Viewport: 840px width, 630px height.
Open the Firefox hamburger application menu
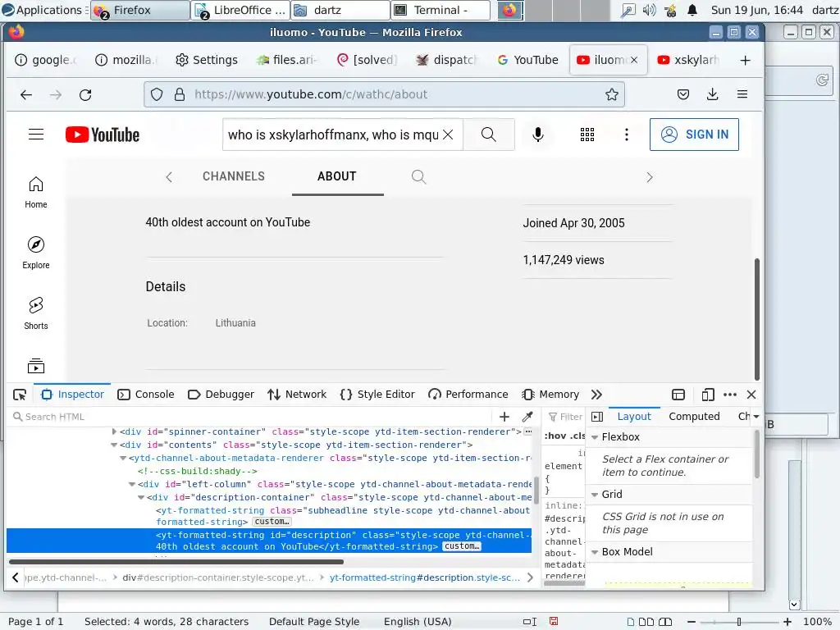coord(742,94)
